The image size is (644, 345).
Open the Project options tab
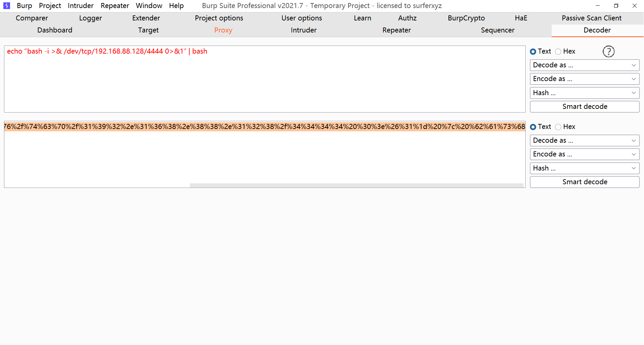coord(219,18)
